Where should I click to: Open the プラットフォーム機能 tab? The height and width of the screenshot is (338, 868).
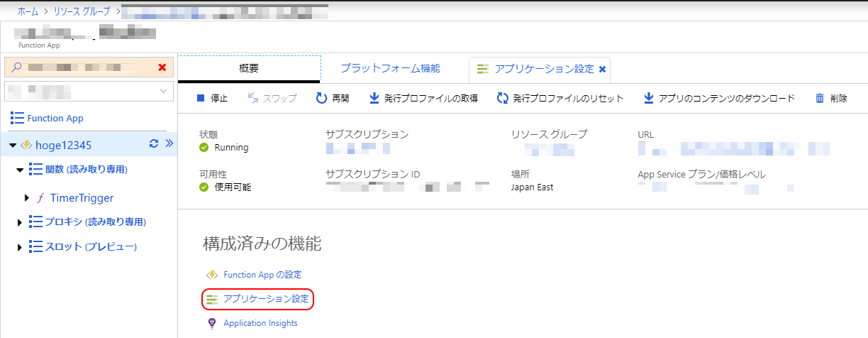coord(390,68)
